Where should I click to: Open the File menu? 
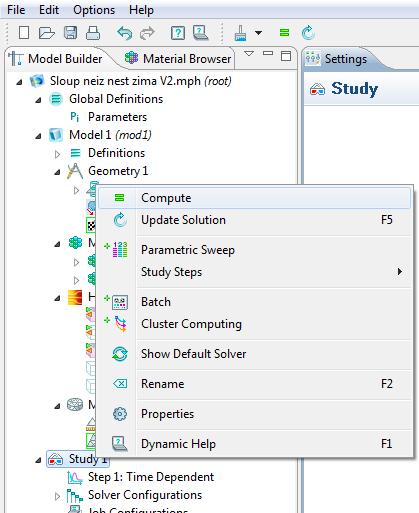(x=16, y=10)
